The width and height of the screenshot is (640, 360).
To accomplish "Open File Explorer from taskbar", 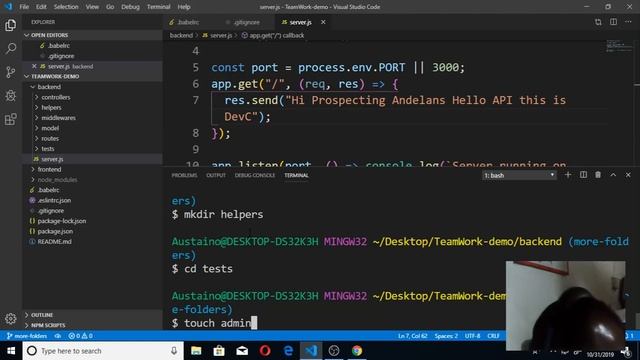I will click(x=196, y=351).
